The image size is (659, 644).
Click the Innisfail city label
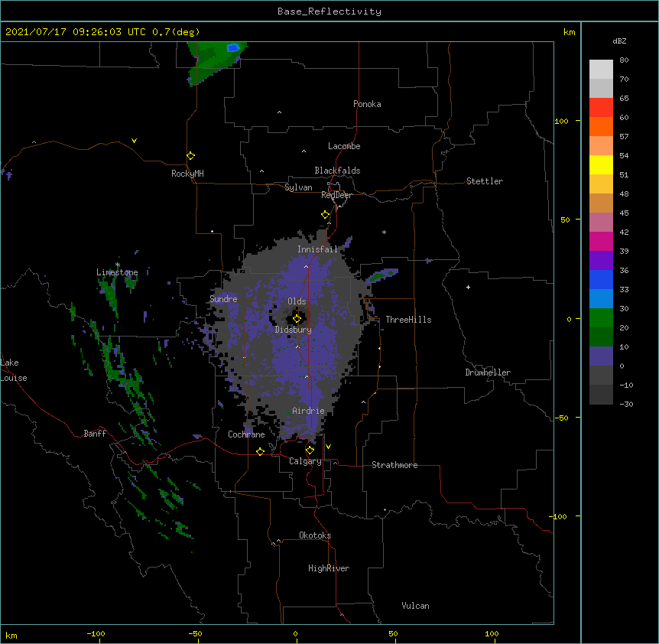coord(317,249)
